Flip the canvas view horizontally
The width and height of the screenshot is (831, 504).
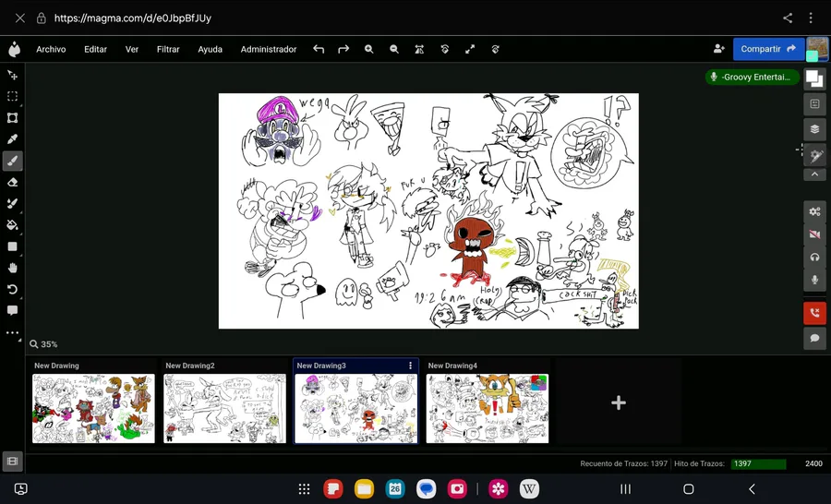coord(419,49)
